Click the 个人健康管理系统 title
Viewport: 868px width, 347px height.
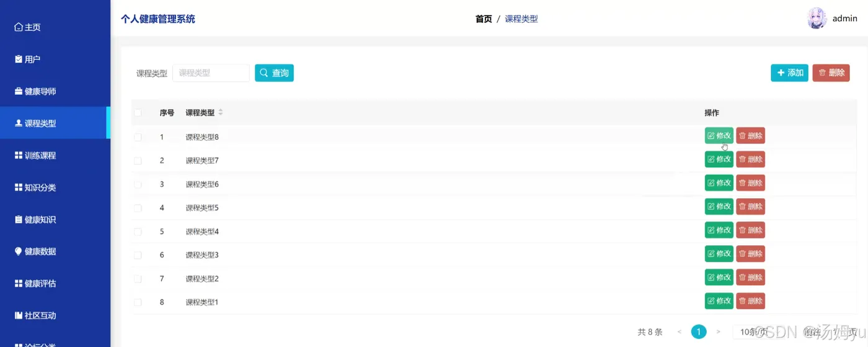click(x=158, y=19)
